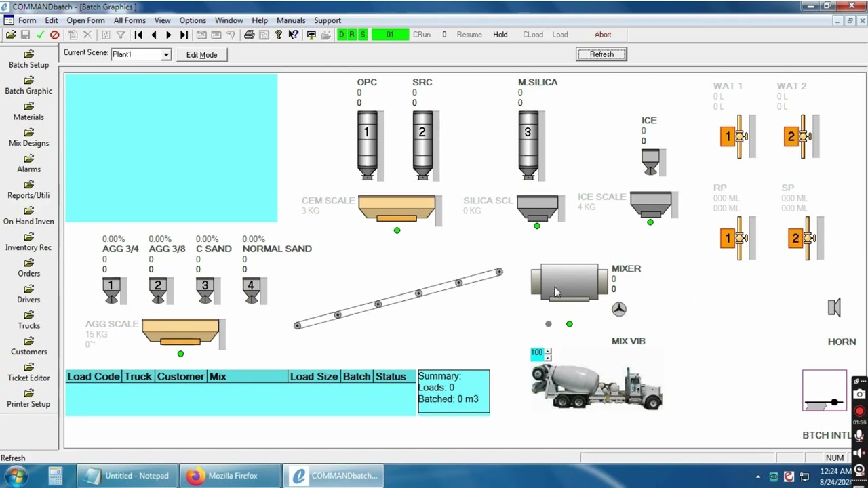Toggle the green S status indicator
The width and height of the screenshot is (868, 488).
click(x=363, y=35)
